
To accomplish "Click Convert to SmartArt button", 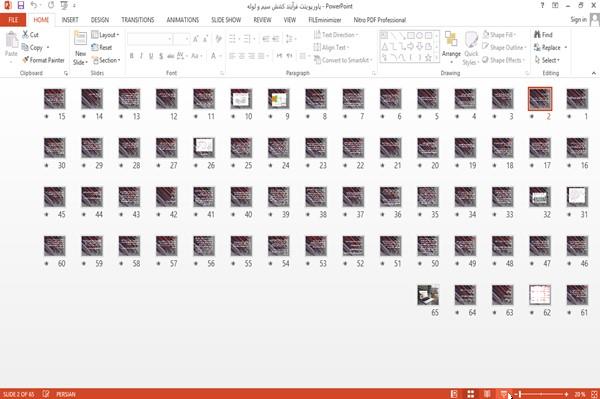I will pyautogui.click(x=343, y=60).
